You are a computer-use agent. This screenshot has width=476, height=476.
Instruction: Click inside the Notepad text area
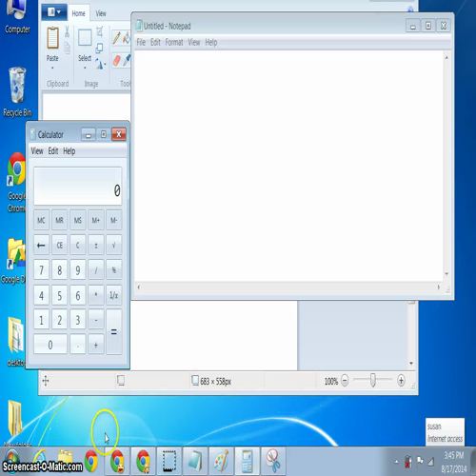tap(288, 166)
